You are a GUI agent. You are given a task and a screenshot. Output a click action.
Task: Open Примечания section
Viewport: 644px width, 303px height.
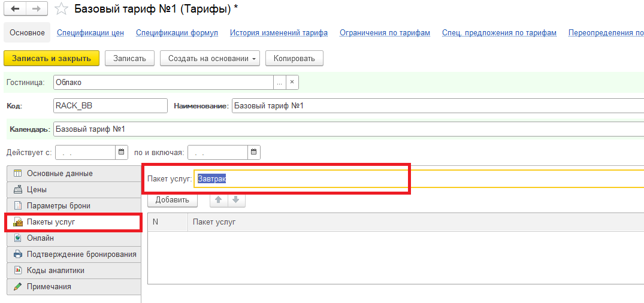point(74,287)
